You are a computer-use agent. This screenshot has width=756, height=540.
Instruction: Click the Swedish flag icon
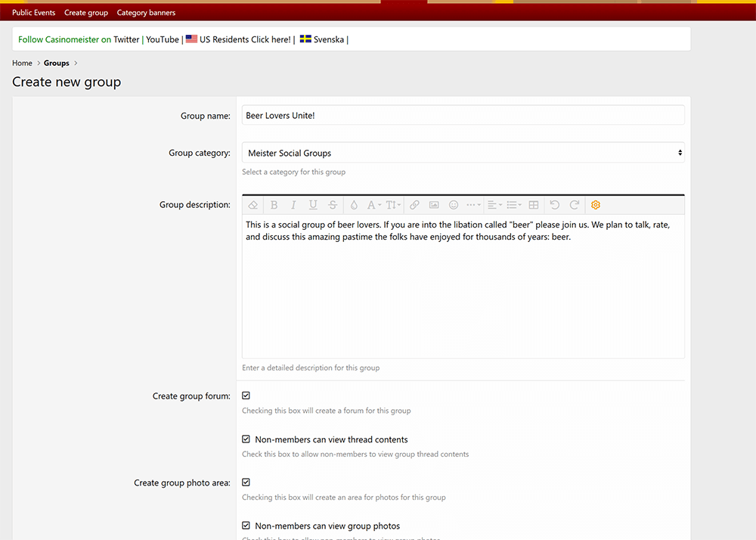click(305, 39)
